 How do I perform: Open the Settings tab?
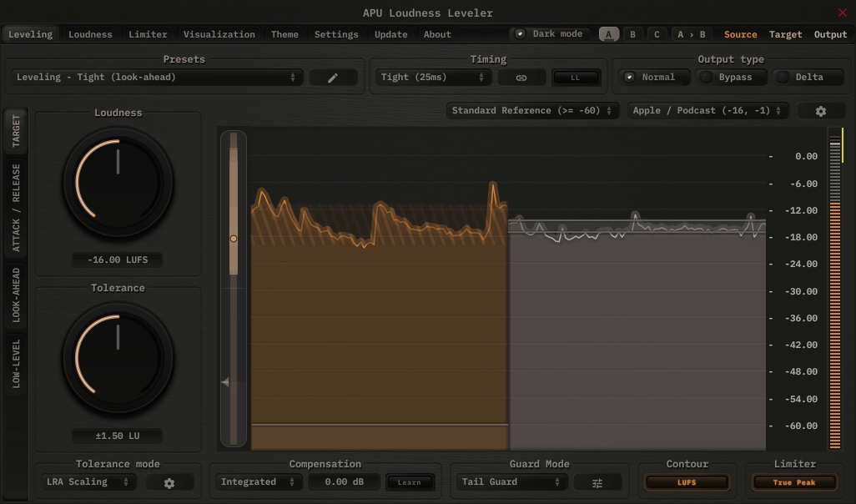(336, 34)
